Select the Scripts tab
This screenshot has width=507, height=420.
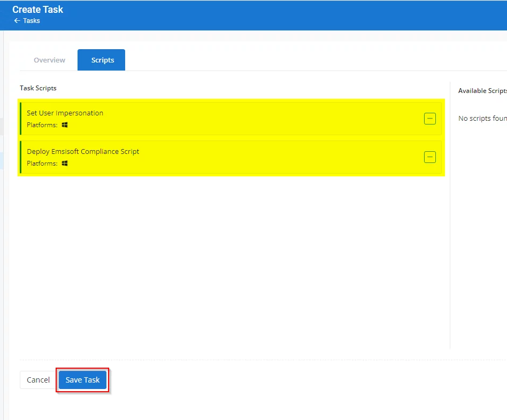click(102, 60)
